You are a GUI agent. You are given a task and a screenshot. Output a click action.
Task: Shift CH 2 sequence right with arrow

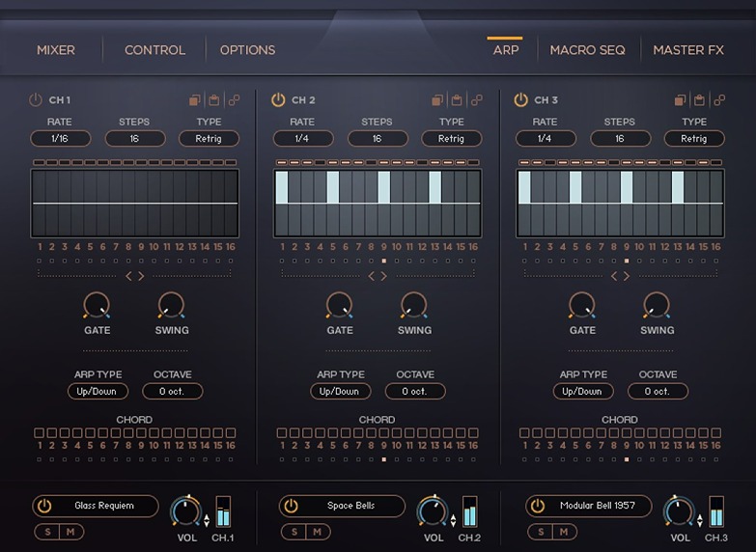[x=383, y=276]
